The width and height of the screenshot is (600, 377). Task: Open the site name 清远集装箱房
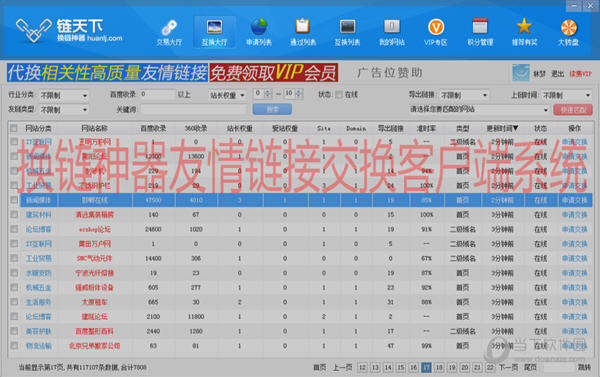click(x=95, y=215)
